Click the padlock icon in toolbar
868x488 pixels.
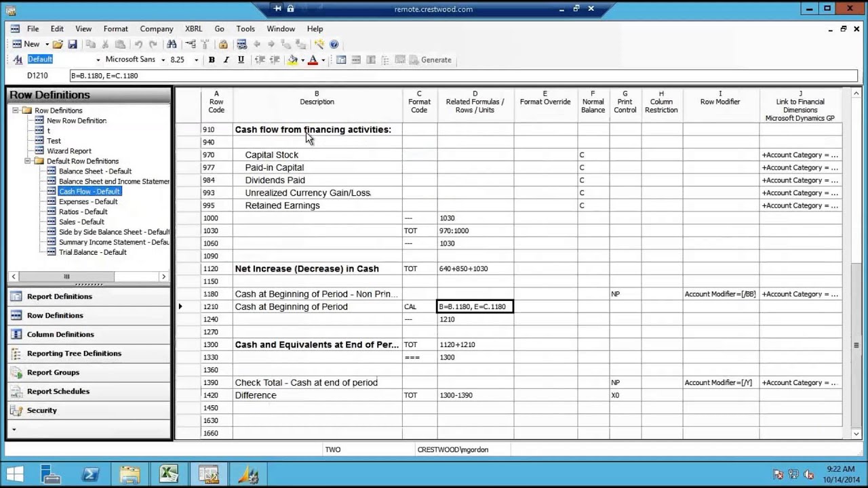(223, 44)
